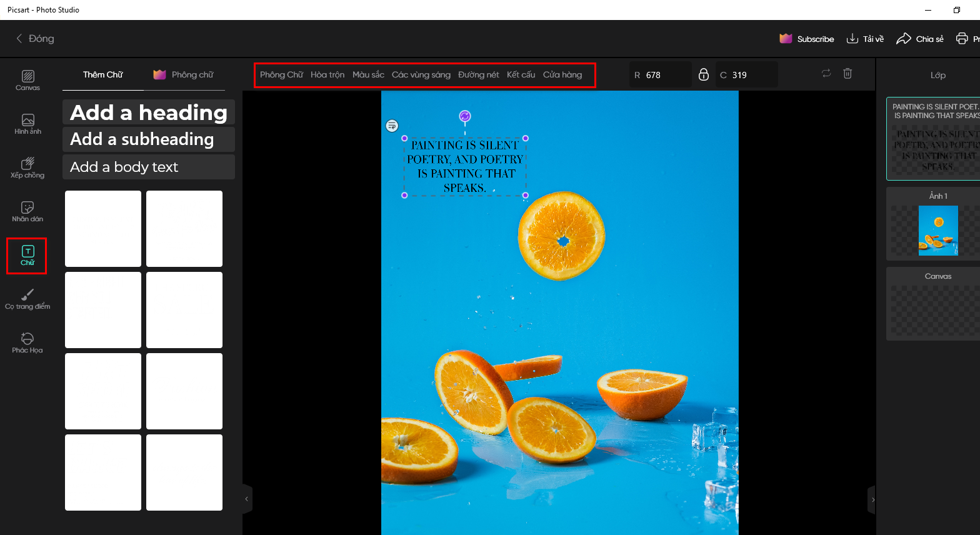Viewport: 980px width, 535px height.
Task: Click Add a heading
Action: click(149, 112)
